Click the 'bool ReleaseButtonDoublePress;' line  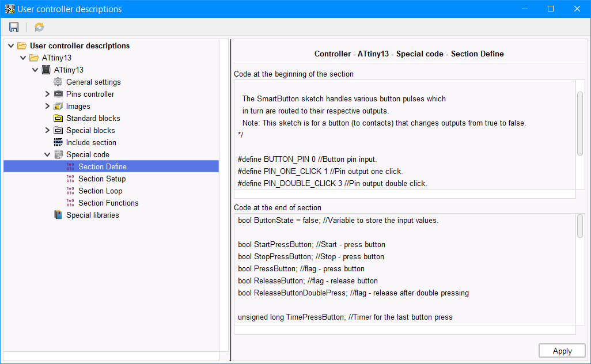click(354, 293)
